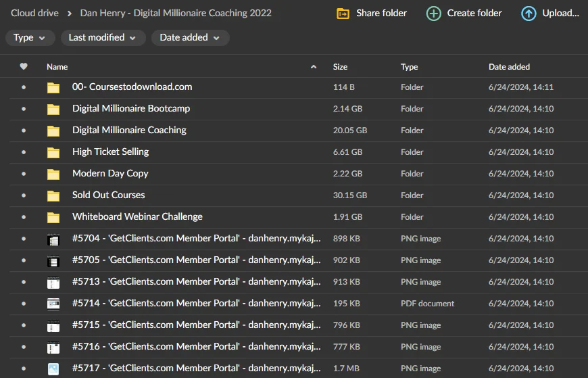Viewport: 588px width, 378px height.
Task: Click the Create folder plus icon
Action: coord(433,13)
